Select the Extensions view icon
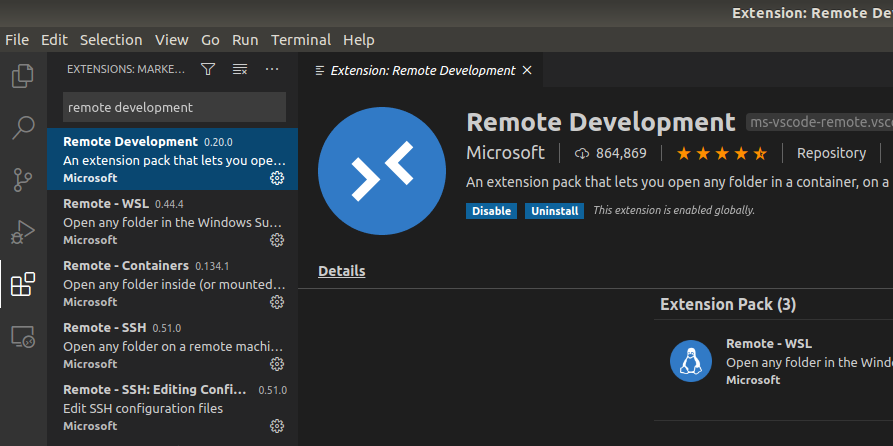The image size is (893, 446). tap(23, 284)
